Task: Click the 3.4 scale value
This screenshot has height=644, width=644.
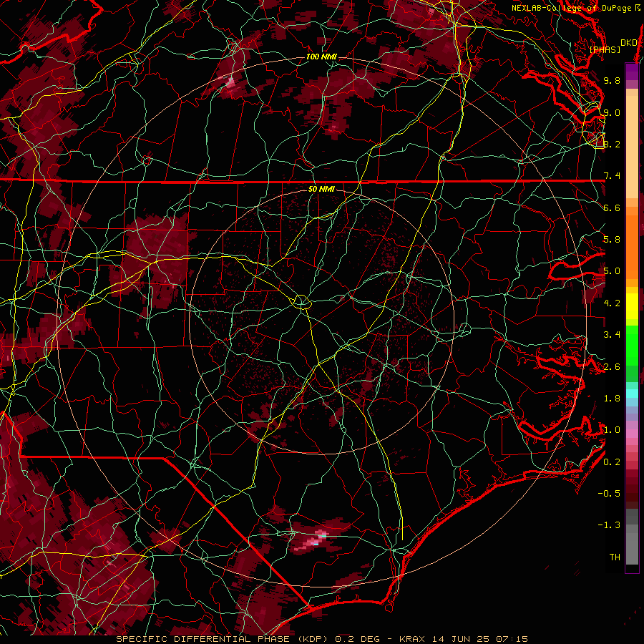Action: 612,335
